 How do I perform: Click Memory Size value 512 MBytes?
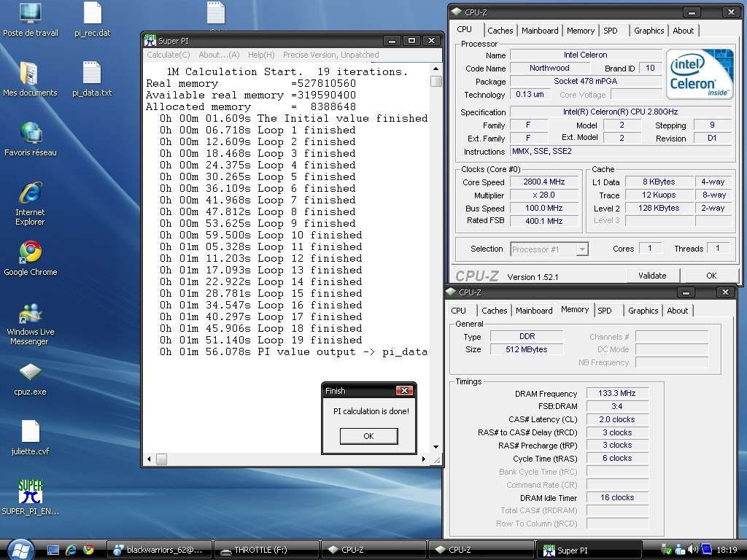coord(527,349)
